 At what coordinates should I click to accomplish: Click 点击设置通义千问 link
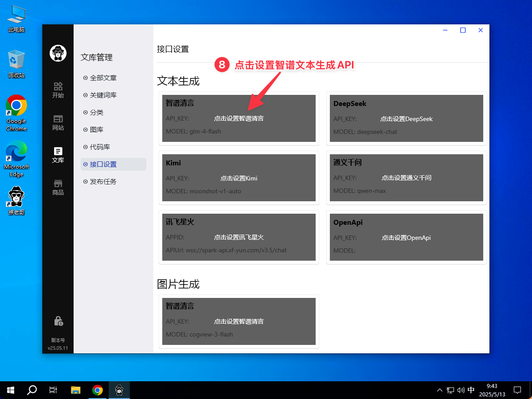click(407, 178)
